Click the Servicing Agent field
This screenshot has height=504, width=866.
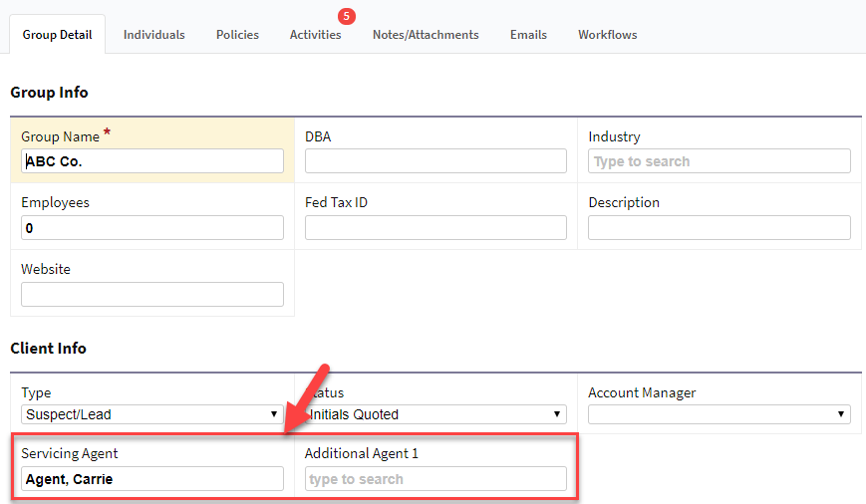tap(152, 479)
